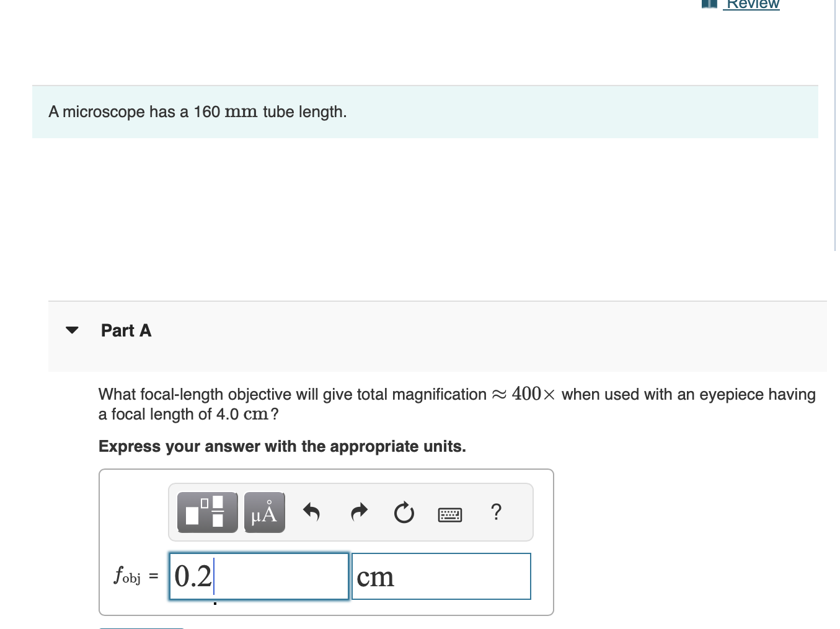Open the keyboard shortcuts helper

point(451,514)
